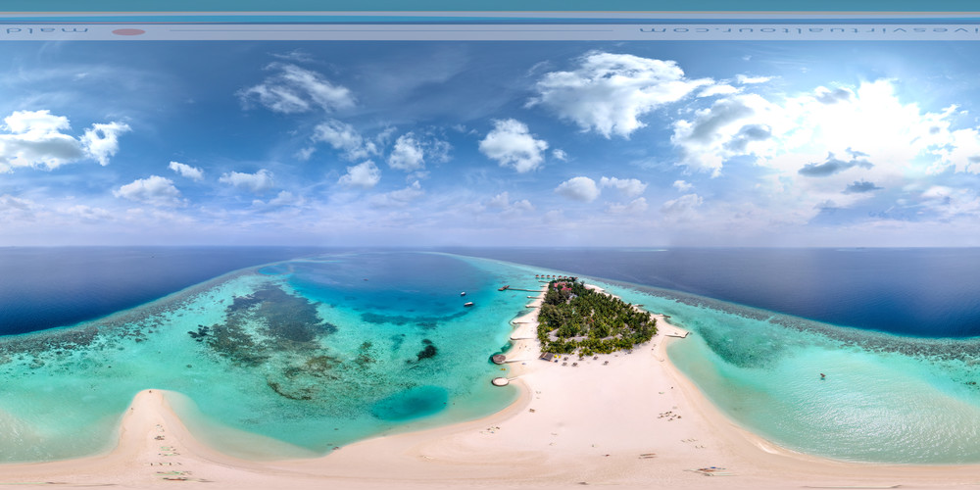The height and width of the screenshot is (490, 980).
Task: Click the small dark reef spot near island
Action: 427,351
